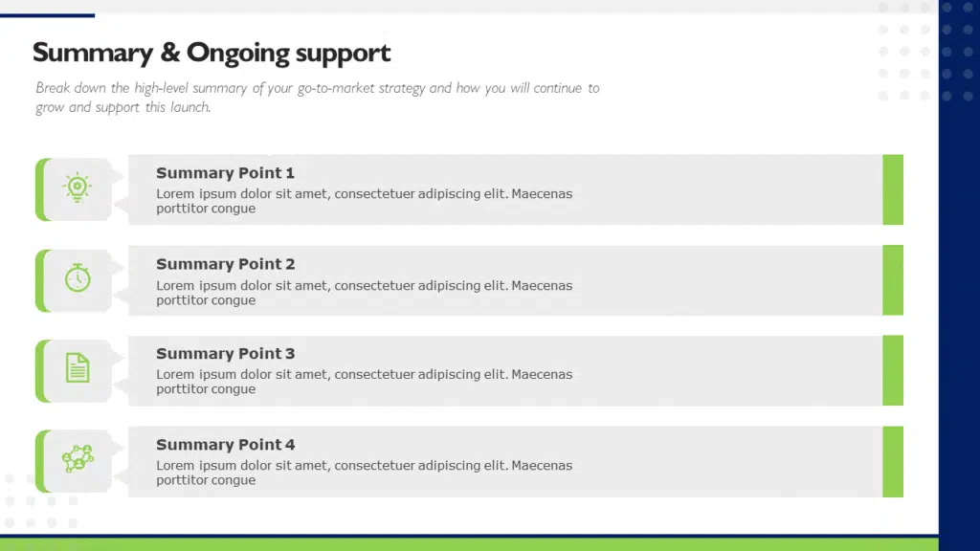The height and width of the screenshot is (551, 980).
Task: Click the Lorem ipsum paragraph under Summary Point 3
Action: tap(364, 382)
